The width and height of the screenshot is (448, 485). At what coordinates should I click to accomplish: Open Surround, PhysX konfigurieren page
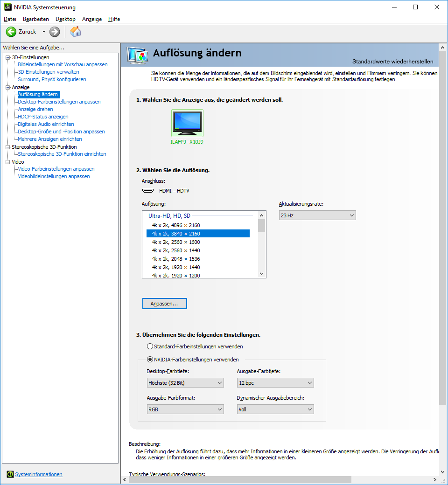[x=52, y=79]
